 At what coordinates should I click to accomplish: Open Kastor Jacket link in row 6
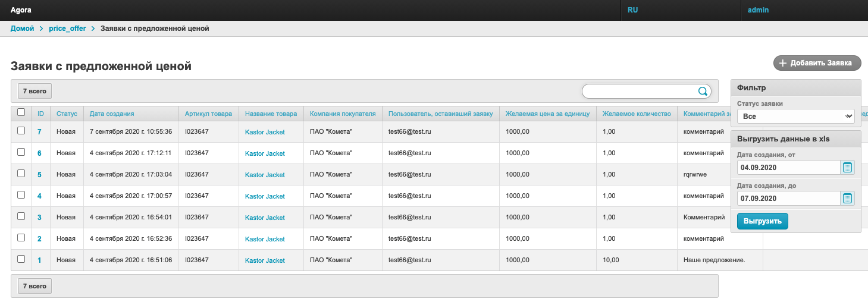(x=265, y=153)
